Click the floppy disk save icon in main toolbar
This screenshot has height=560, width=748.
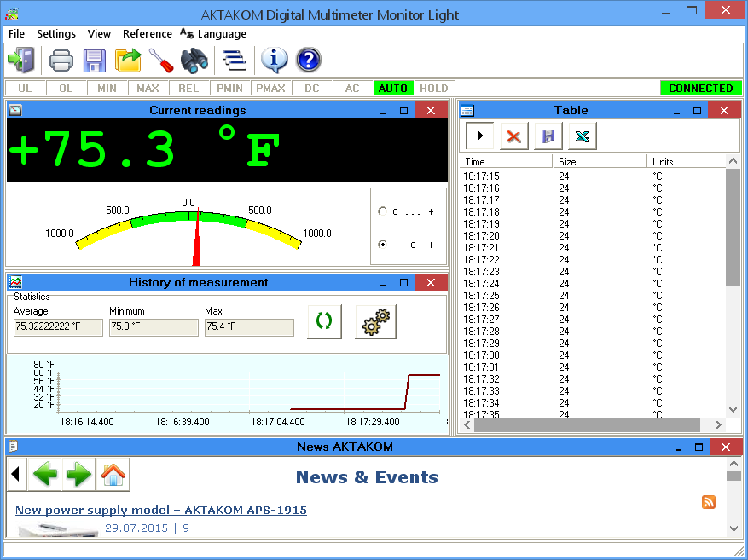click(x=95, y=60)
